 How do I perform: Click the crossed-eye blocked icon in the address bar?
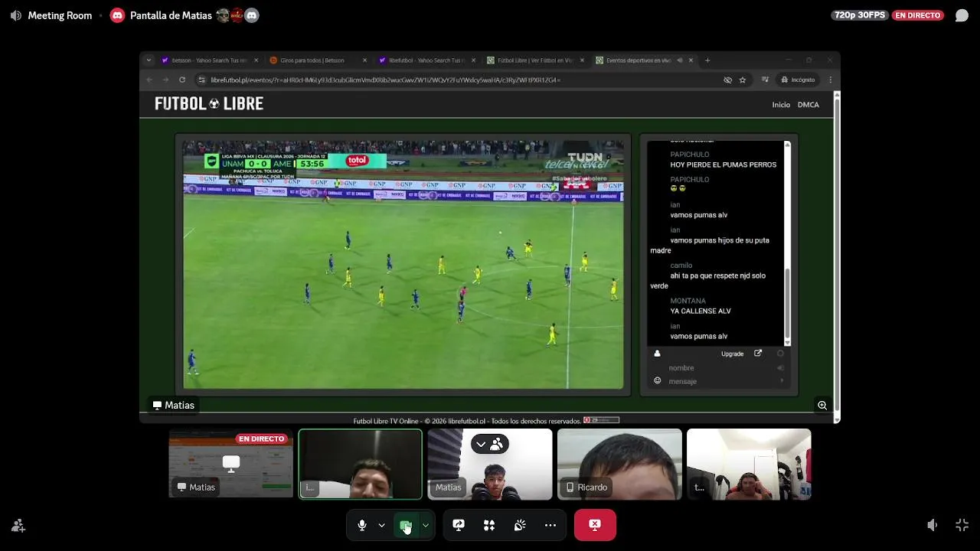coord(727,80)
